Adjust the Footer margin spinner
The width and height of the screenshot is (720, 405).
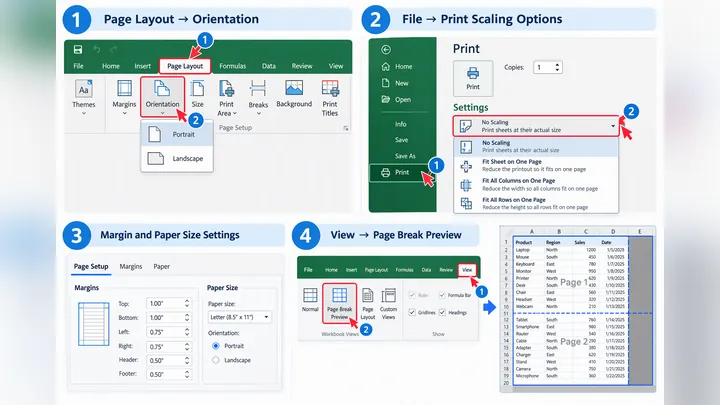click(187, 374)
